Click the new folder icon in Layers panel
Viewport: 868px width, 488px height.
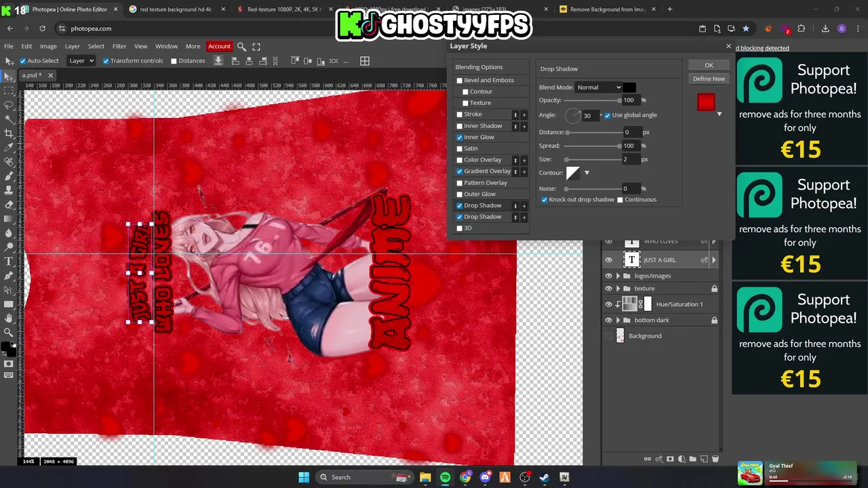pyautogui.click(x=693, y=459)
